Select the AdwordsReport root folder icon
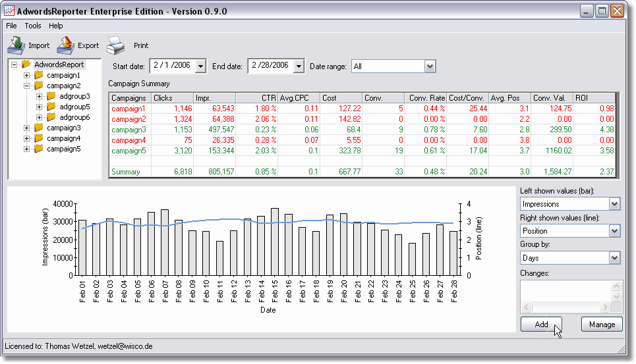Viewport: 636px width, 364px height. click(26, 65)
